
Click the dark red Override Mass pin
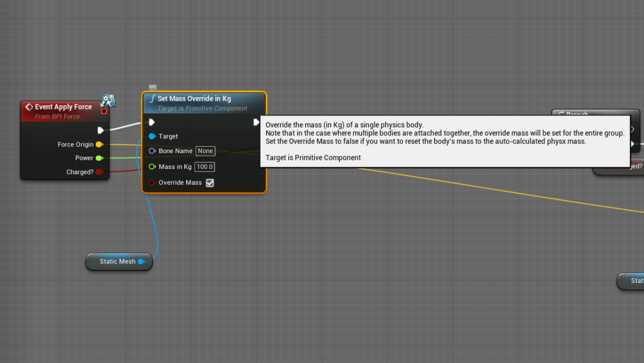[152, 183]
